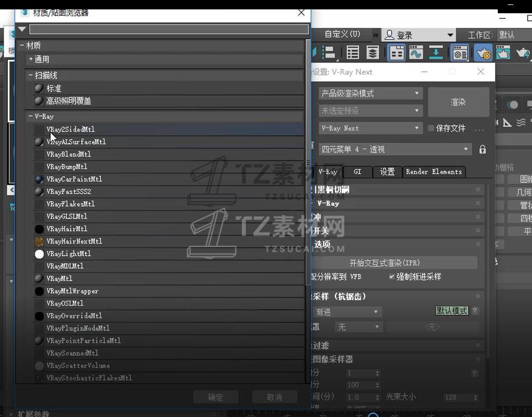This screenshot has width=532, height=417.
Task: Click the question mark beside 默认模式
Action: [475, 310]
